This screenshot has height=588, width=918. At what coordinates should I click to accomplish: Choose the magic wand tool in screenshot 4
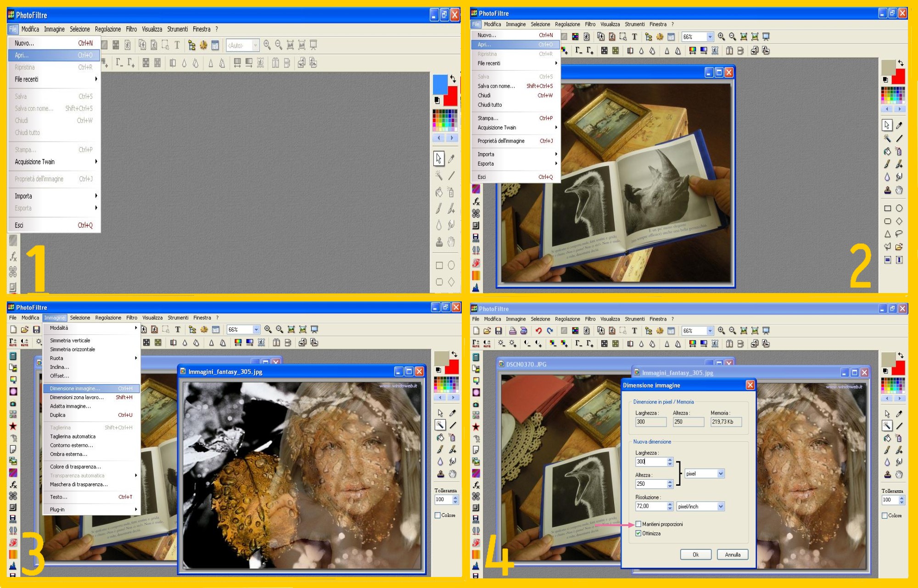(887, 426)
